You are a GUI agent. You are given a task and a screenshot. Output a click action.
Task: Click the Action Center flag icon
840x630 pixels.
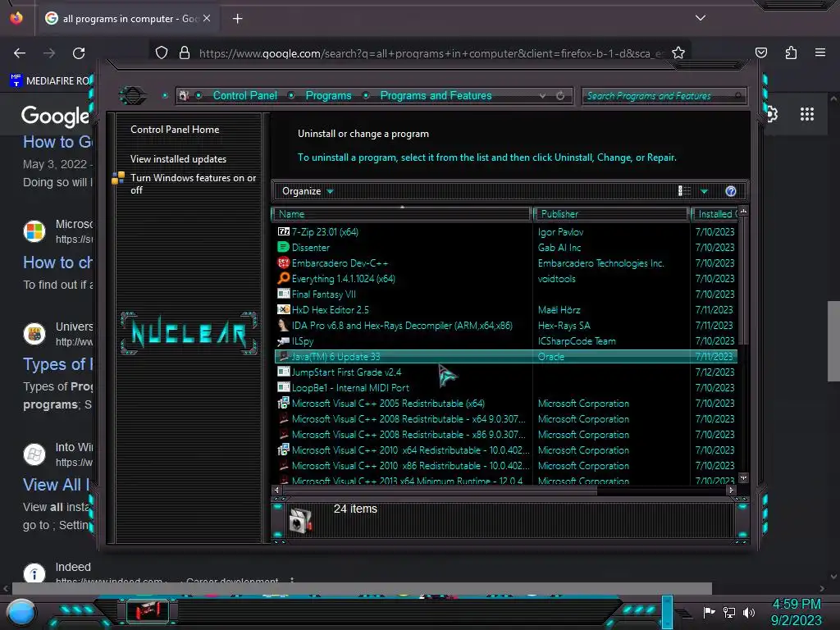pos(710,612)
